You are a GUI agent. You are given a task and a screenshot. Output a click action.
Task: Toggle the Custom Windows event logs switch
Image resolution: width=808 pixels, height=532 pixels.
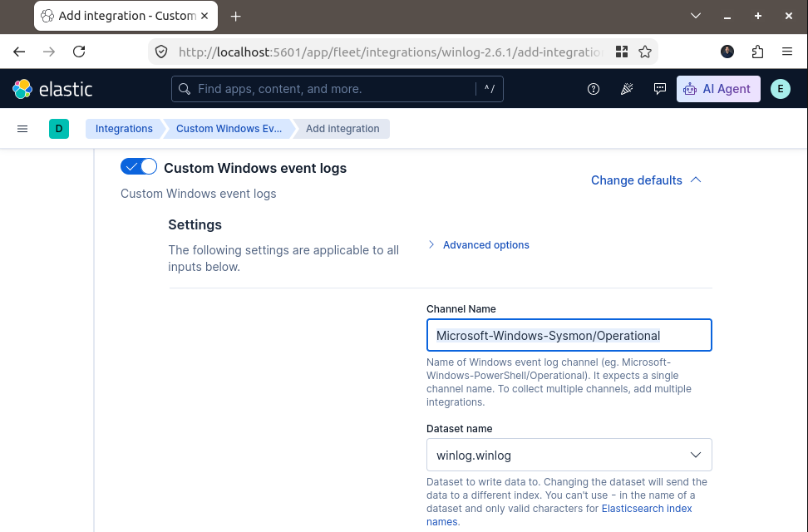[x=139, y=167]
